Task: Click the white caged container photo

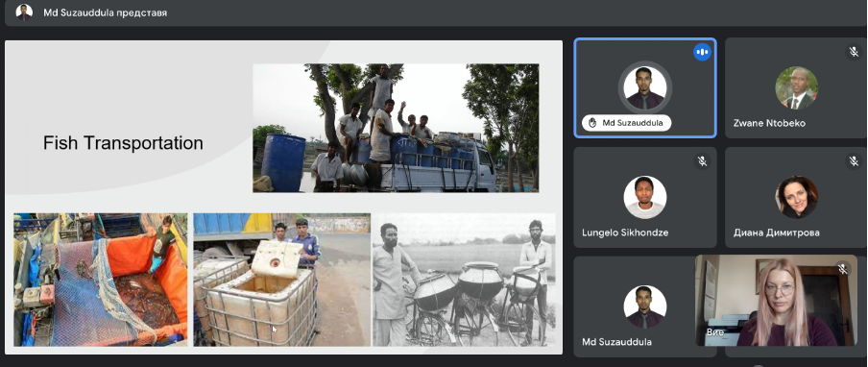Action: tap(281, 280)
